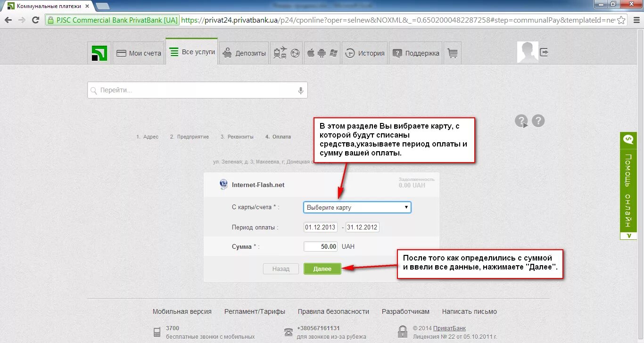Image resolution: width=644 pixels, height=343 pixels.
Task: Open the Помощь онлайн side tab
Action: coord(628,186)
